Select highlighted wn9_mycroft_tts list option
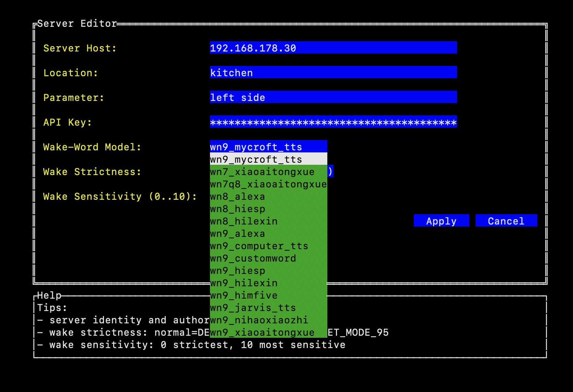The image size is (573, 392). [268, 159]
